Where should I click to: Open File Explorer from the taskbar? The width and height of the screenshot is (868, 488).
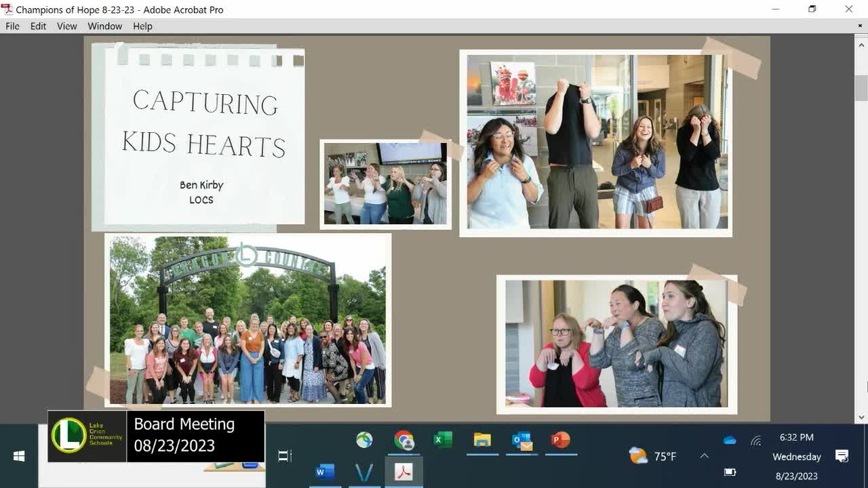coord(482,441)
